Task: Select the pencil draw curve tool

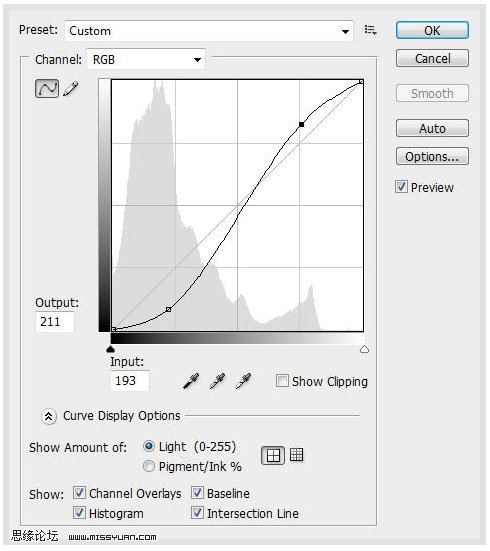Action: coord(71,89)
